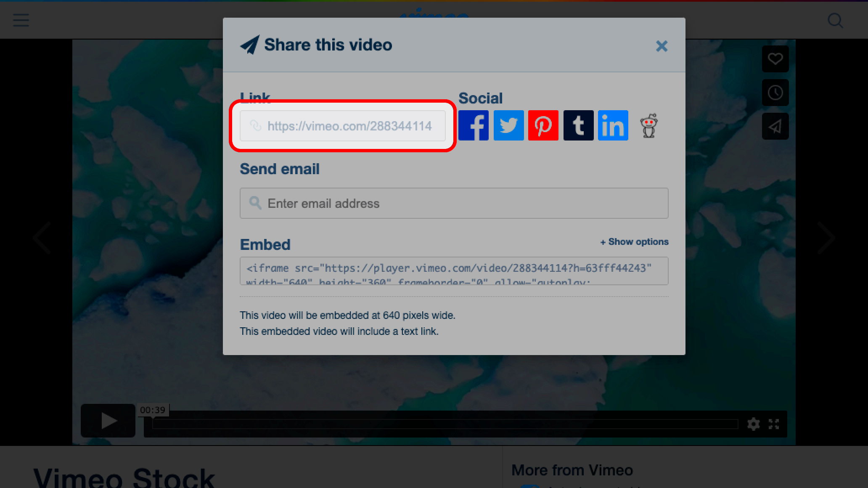Click the LinkedIn share icon

(x=612, y=125)
